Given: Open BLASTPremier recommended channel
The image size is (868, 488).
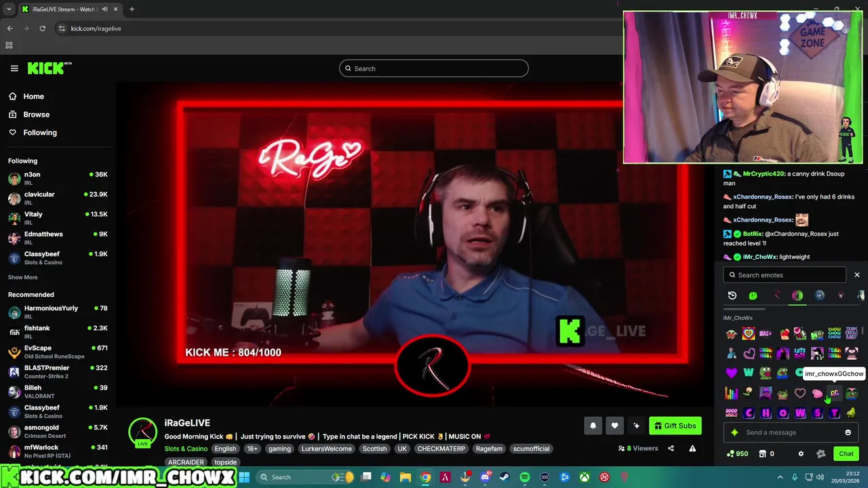Looking at the screenshot, I should pos(58,371).
